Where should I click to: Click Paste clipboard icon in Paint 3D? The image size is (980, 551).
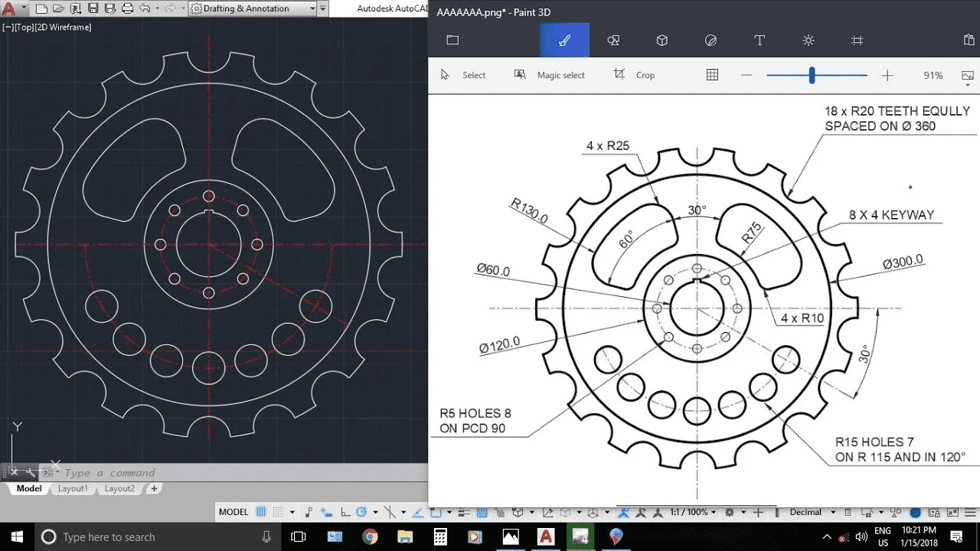tap(969, 41)
